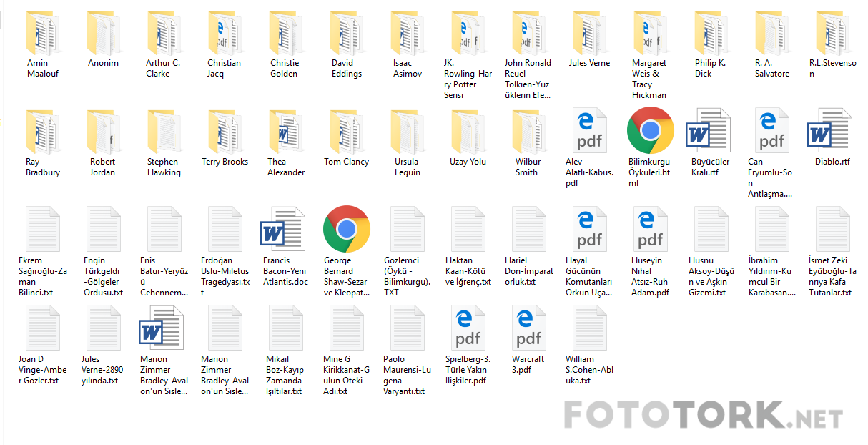Screen dimensions: 868x445
Task: Click the Robert Jordan folder label
Action: tap(103, 167)
